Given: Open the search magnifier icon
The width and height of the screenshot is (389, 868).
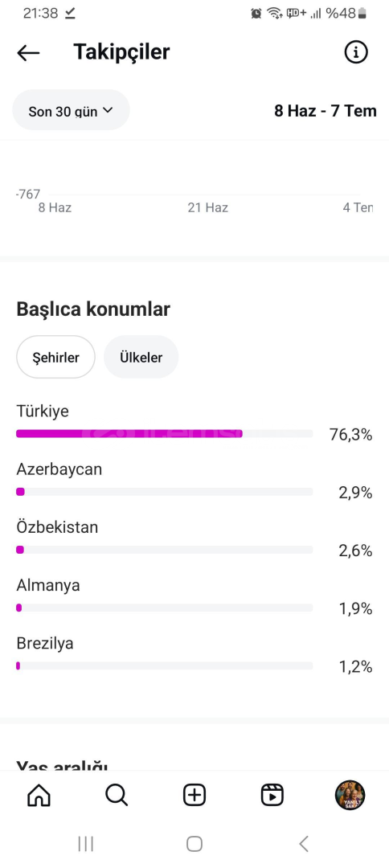Looking at the screenshot, I should (x=117, y=796).
